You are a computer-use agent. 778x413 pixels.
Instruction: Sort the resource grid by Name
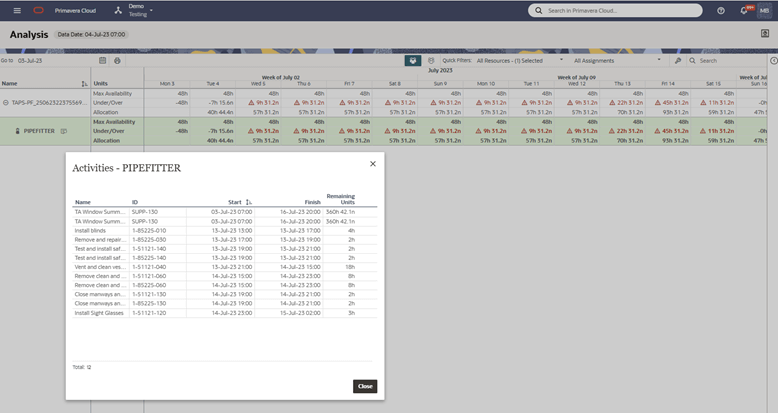click(x=85, y=84)
